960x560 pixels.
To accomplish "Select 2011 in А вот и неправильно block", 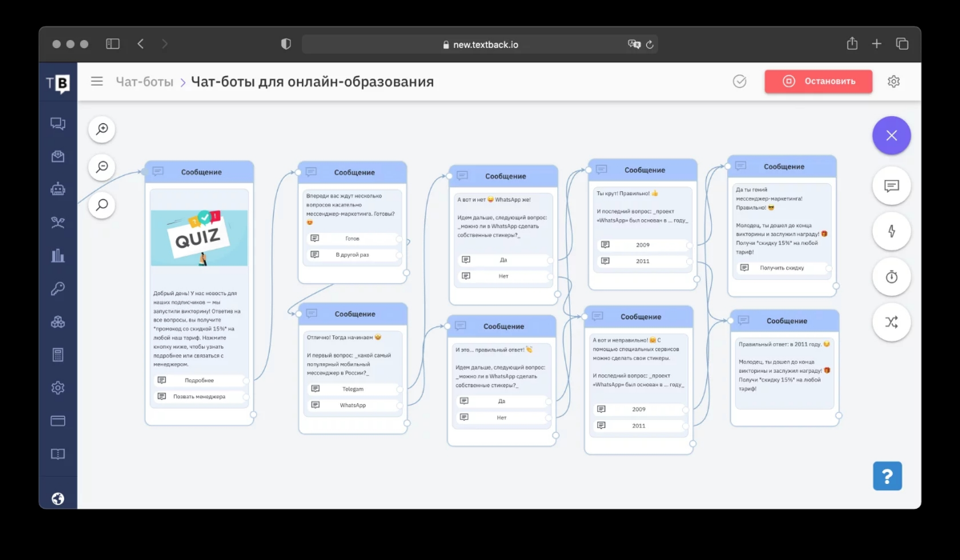I will pyautogui.click(x=639, y=426).
